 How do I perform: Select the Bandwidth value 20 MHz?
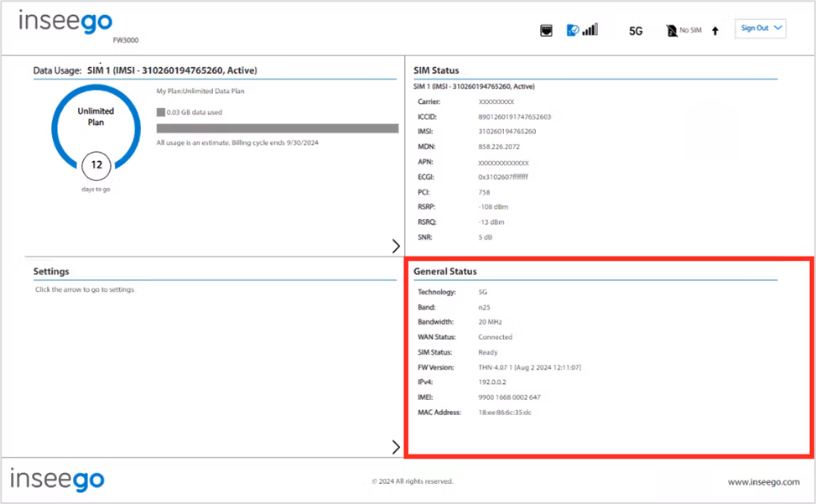[x=491, y=322]
